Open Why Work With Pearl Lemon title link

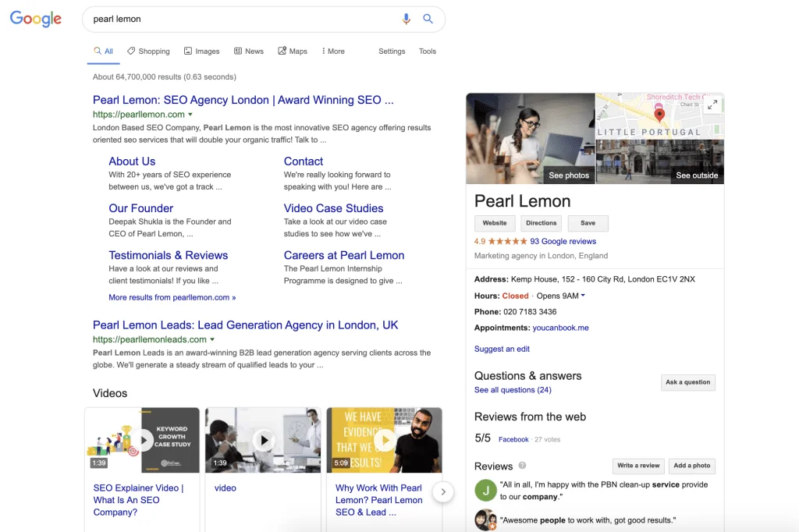pyautogui.click(x=378, y=500)
